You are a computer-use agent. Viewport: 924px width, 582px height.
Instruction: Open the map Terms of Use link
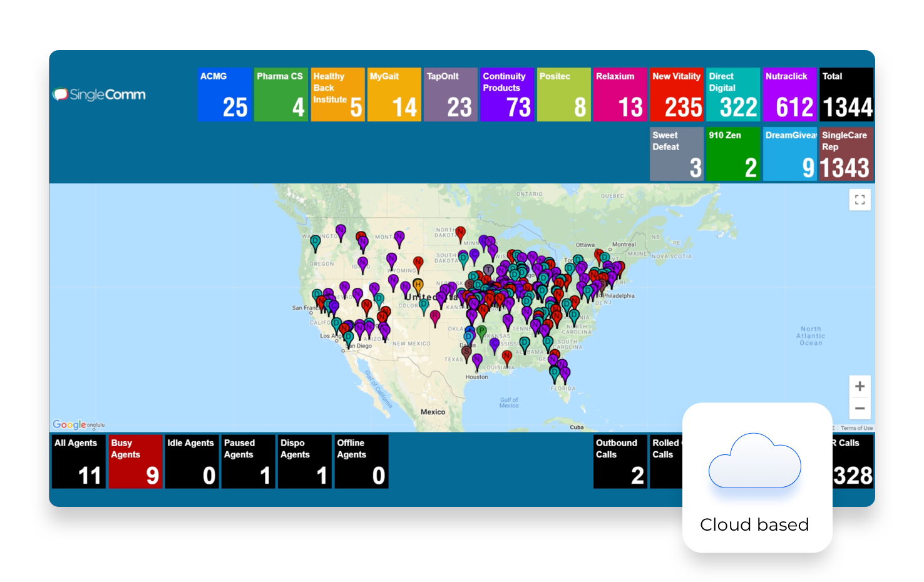point(856,428)
